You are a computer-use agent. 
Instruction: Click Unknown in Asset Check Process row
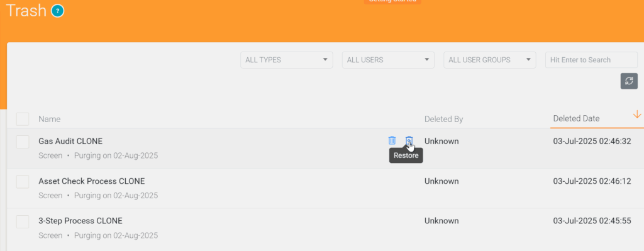pos(441,181)
